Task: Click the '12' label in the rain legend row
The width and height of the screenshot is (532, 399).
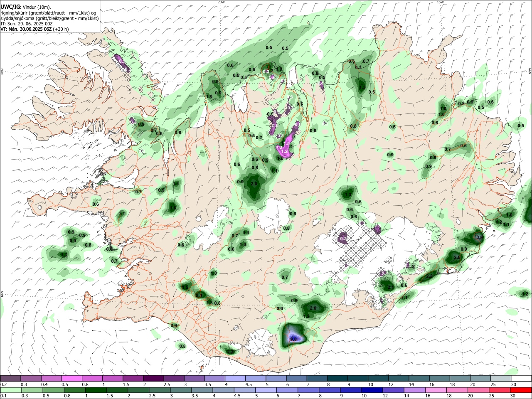Action: pos(385,396)
